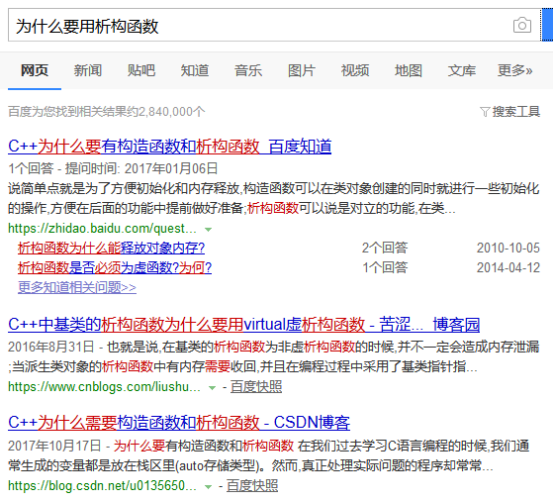Image resolution: width=554 pixels, height=501 pixels.
Task: Expand the 更多» tab menu
Action: 515,70
